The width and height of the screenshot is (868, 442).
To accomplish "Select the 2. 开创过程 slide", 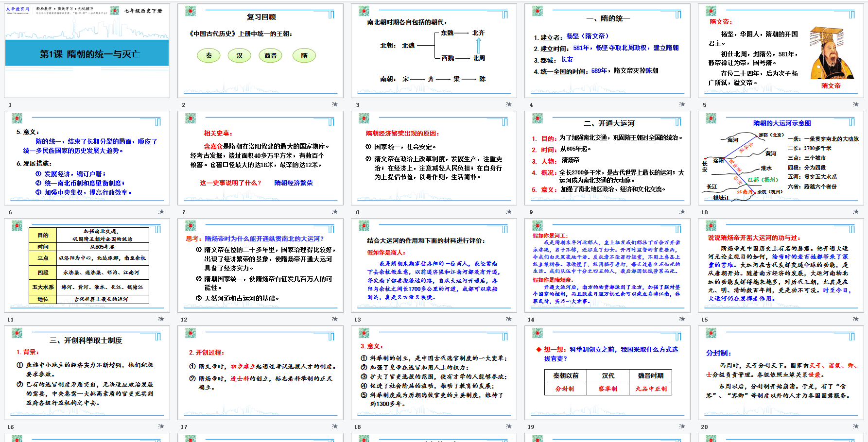I will [260, 373].
